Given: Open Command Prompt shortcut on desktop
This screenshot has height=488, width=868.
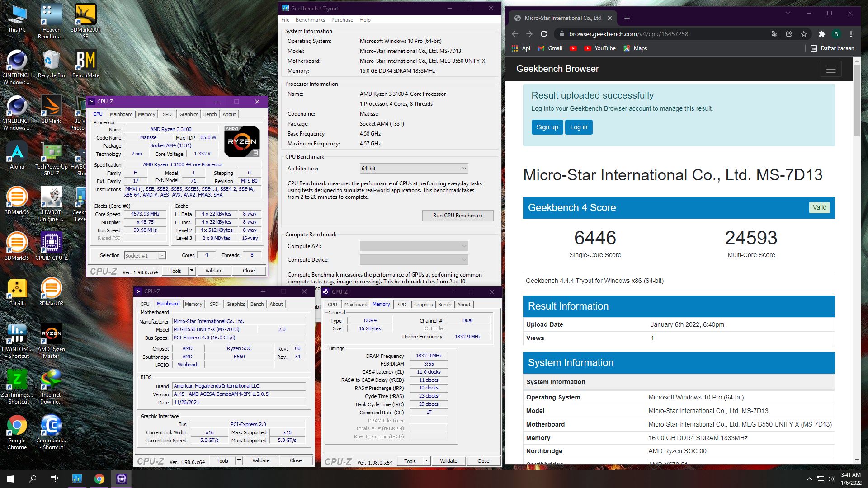Looking at the screenshot, I should (x=51, y=432).
